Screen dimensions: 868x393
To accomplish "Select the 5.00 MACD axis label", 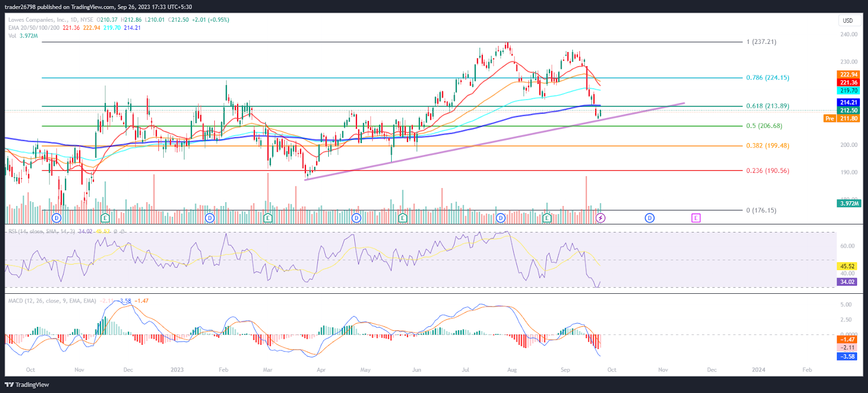I will coord(846,305).
